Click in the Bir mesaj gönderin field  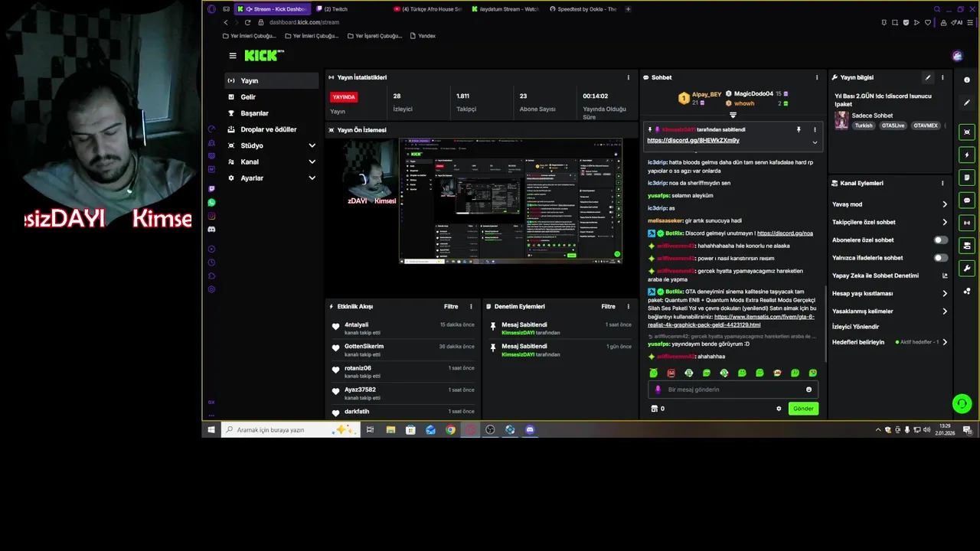pyautogui.click(x=733, y=390)
